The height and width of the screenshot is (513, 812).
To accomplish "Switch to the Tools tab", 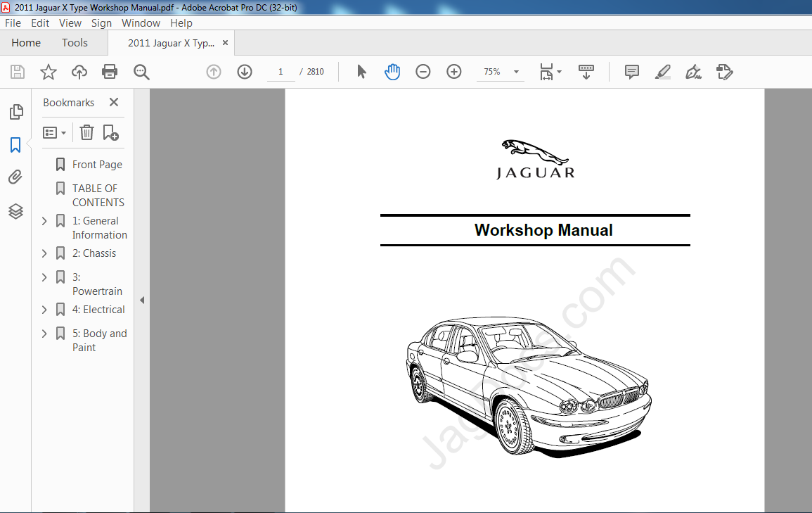I will [75, 42].
